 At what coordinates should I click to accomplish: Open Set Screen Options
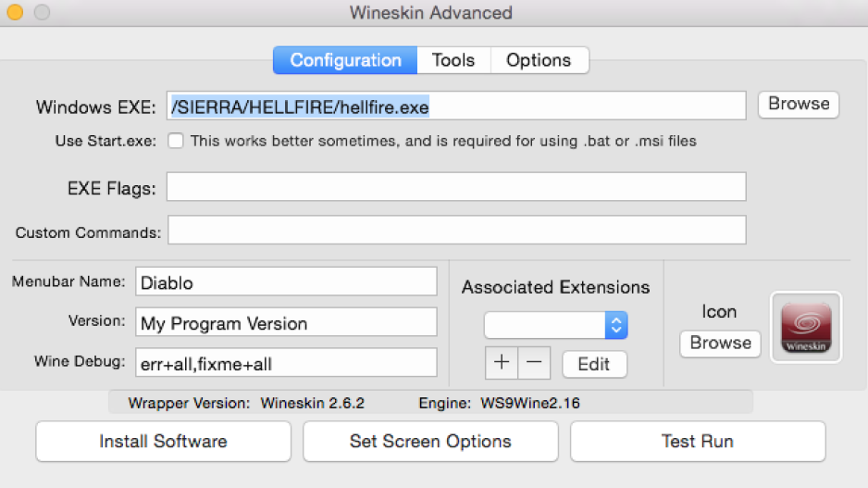pyautogui.click(x=430, y=442)
